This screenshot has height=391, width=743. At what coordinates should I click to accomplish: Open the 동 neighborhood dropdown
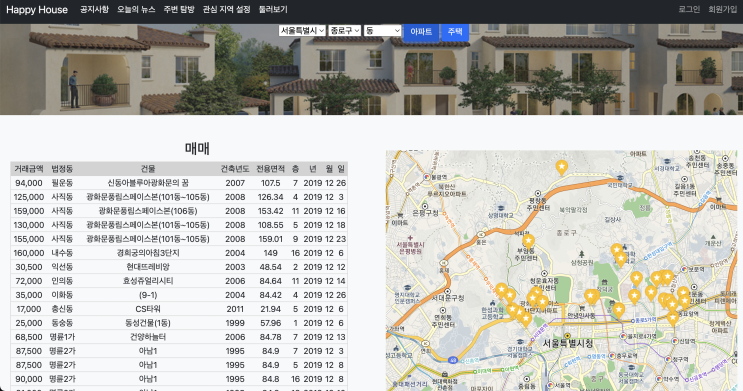pos(383,30)
